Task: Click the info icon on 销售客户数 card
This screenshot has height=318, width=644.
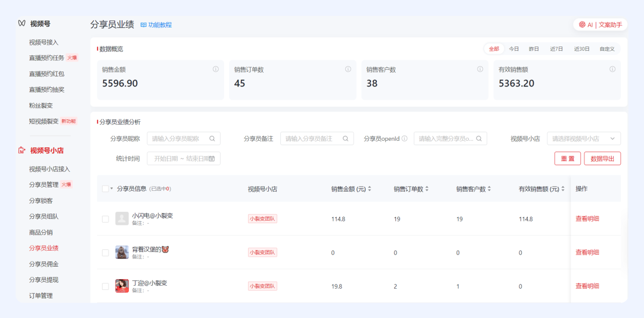Action: 480,69
